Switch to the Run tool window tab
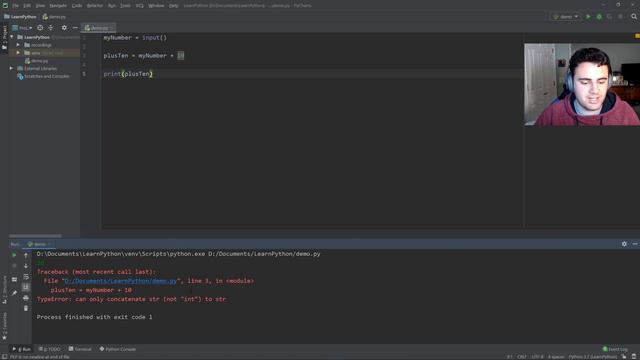The image size is (640, 360). pos(22,349)
